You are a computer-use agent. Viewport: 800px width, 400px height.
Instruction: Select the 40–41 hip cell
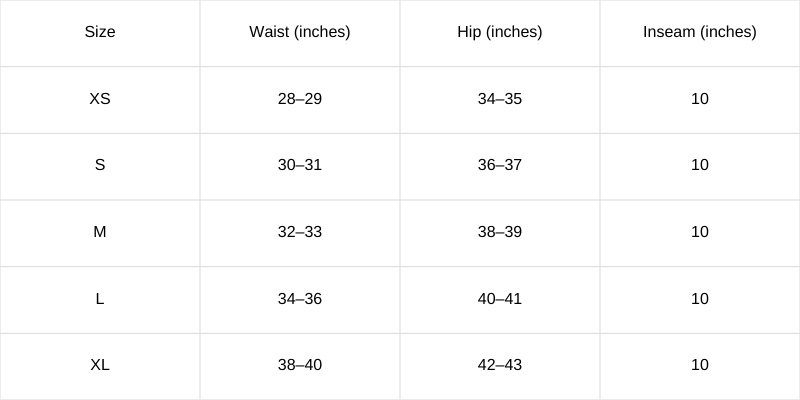500,299
